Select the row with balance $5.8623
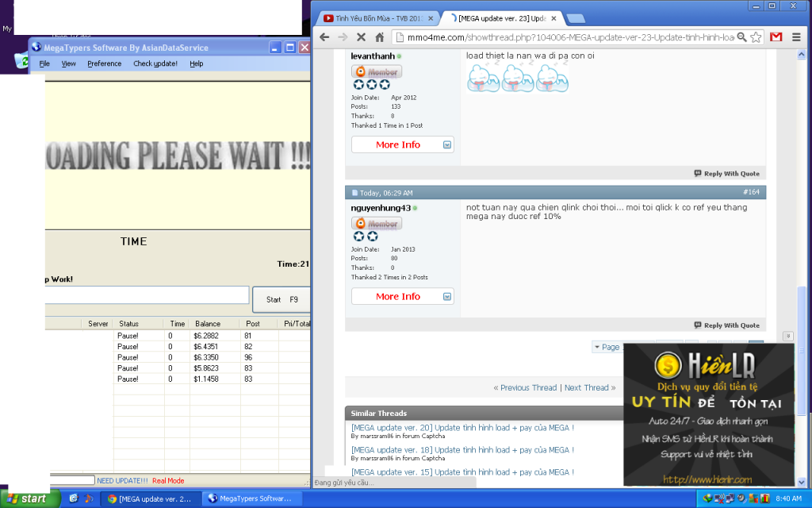Screen dimensions: 812x508 coord(178,368)
